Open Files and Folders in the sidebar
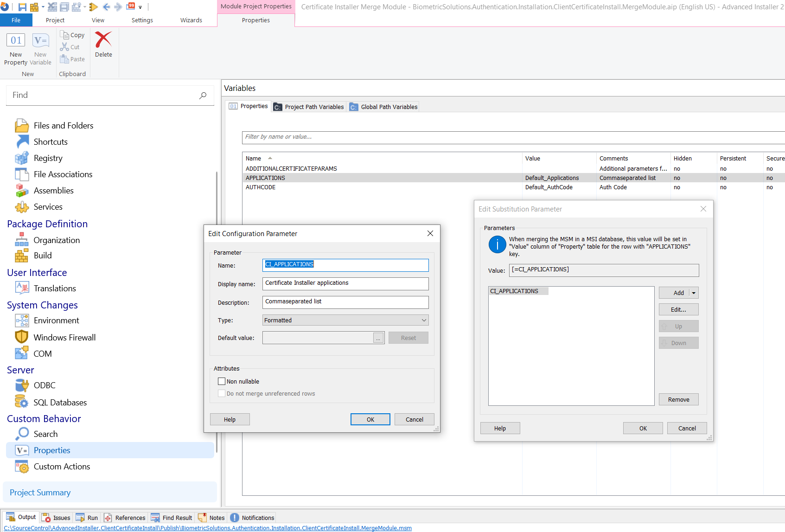Screen dimensions: 785x532 tap(63, 125)
